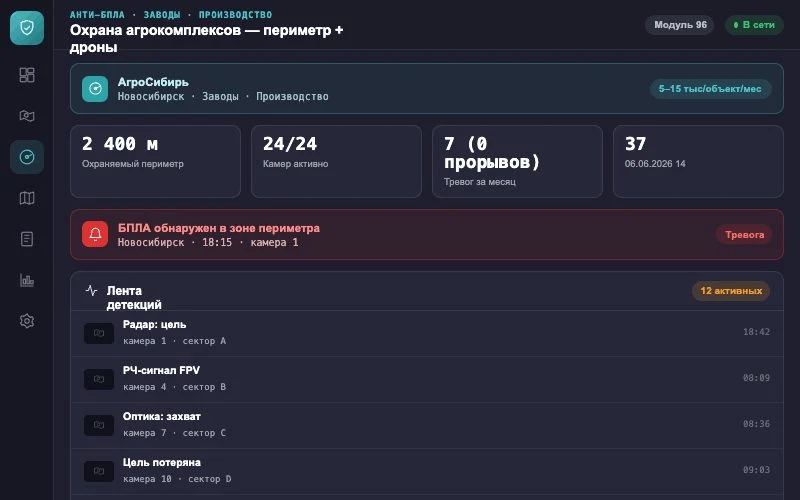The image size is (800, 500).
Task: Click Новосибирск · 18:15 · камера 1 text
Action: point(208,242)
